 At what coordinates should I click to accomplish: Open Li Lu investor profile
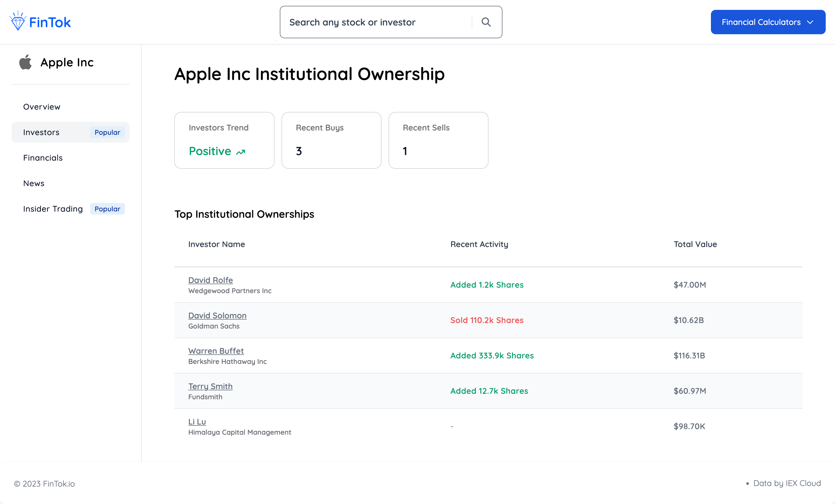[197, 422]
